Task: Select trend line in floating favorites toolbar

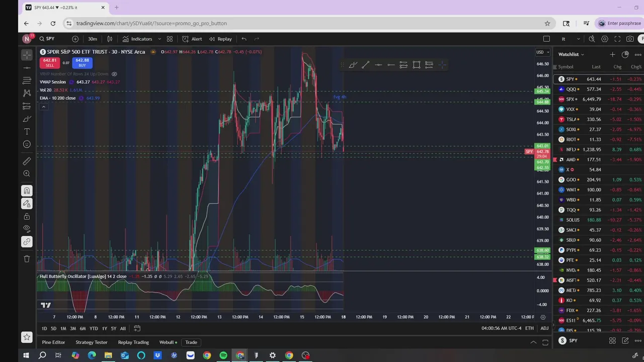Action: [x=365, y=64]
